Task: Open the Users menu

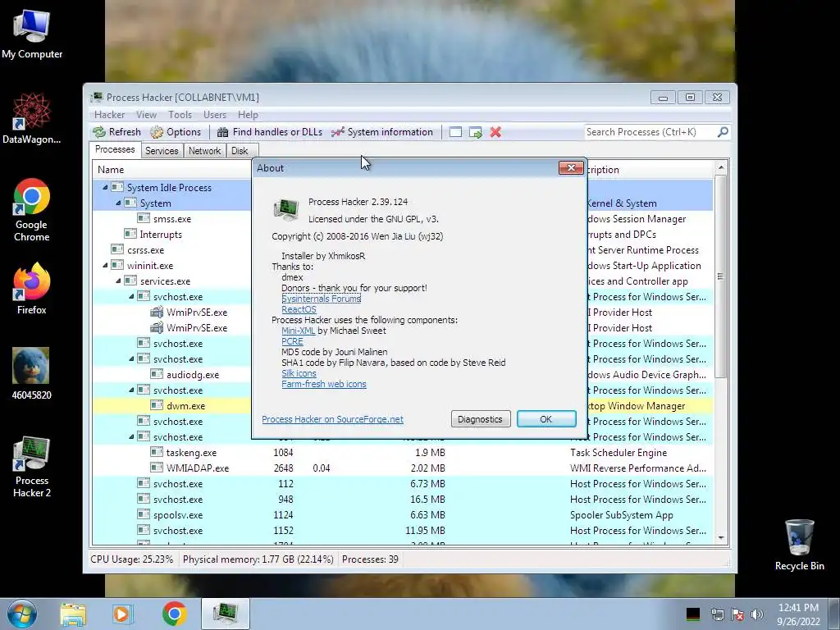Action: coord(215,115)
